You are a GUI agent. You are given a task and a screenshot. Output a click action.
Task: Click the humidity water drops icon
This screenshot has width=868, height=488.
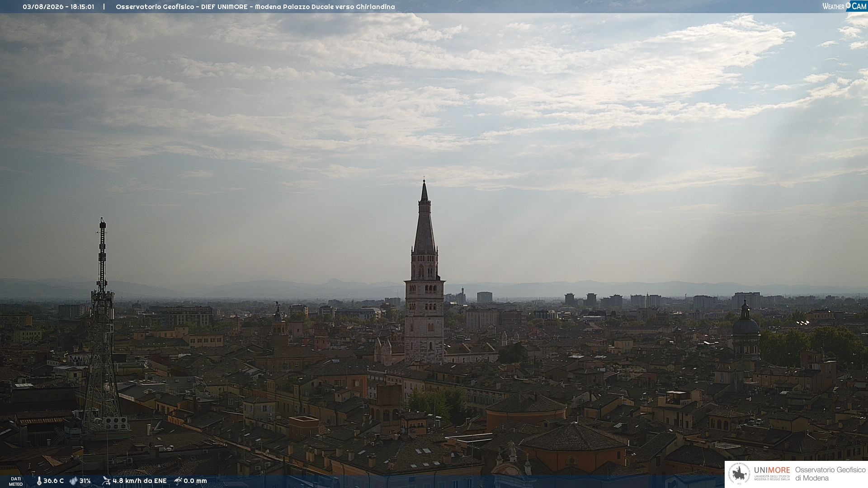point(73,481)
